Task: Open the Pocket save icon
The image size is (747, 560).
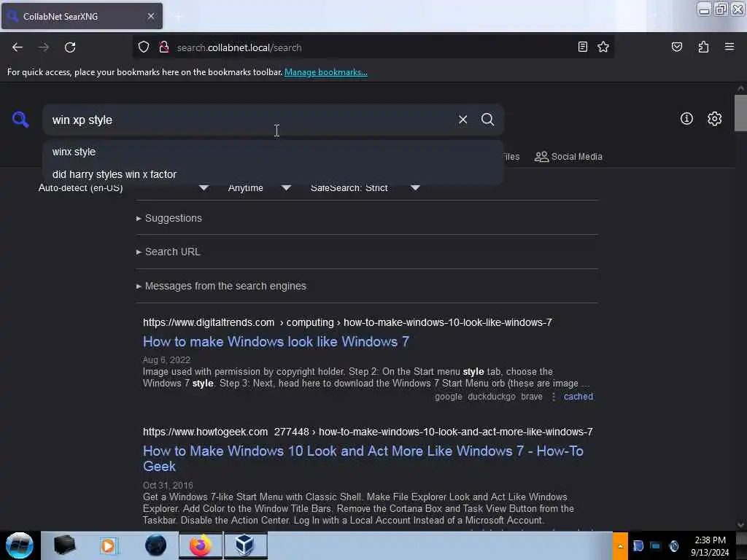Action: [x=676, y=47]
